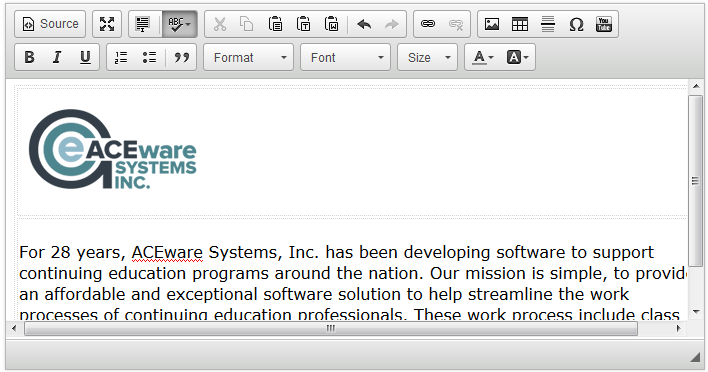Click the Undo arrow
The image size is (708, 372).
(364, 24)
